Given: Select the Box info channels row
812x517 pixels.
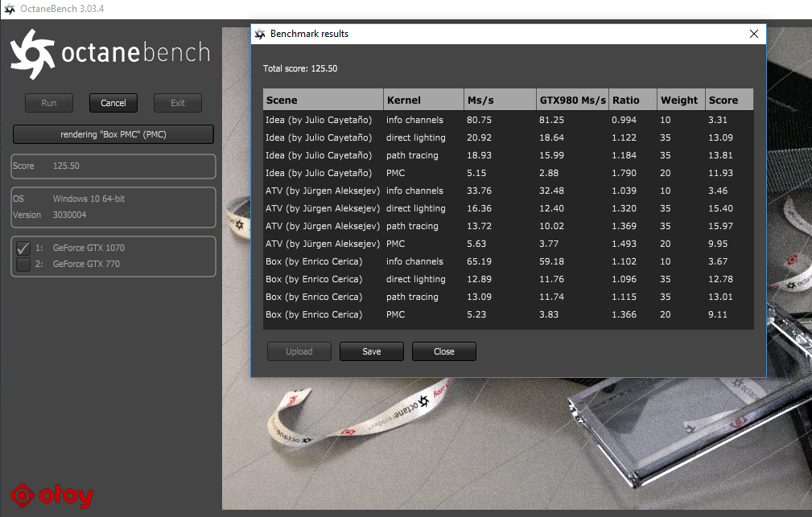Looking at the screenshot, I should tap(508, 261).
